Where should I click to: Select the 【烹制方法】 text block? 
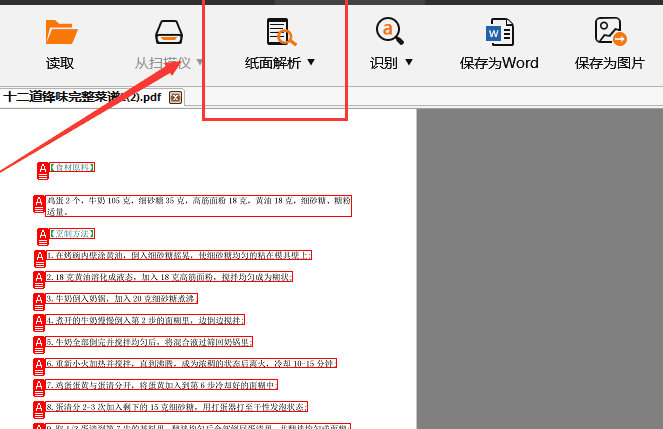point(72,233)
